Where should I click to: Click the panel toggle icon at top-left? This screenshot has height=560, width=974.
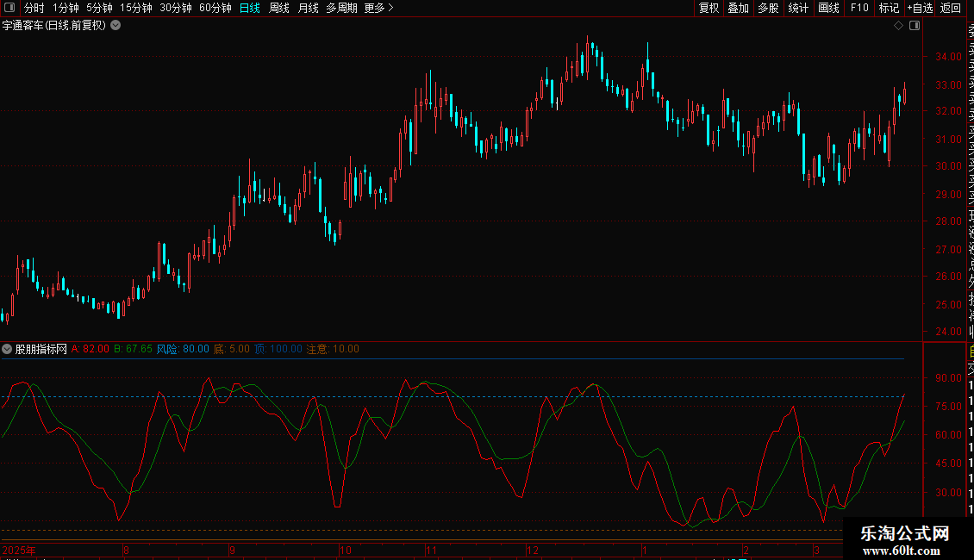pos(9,8)
